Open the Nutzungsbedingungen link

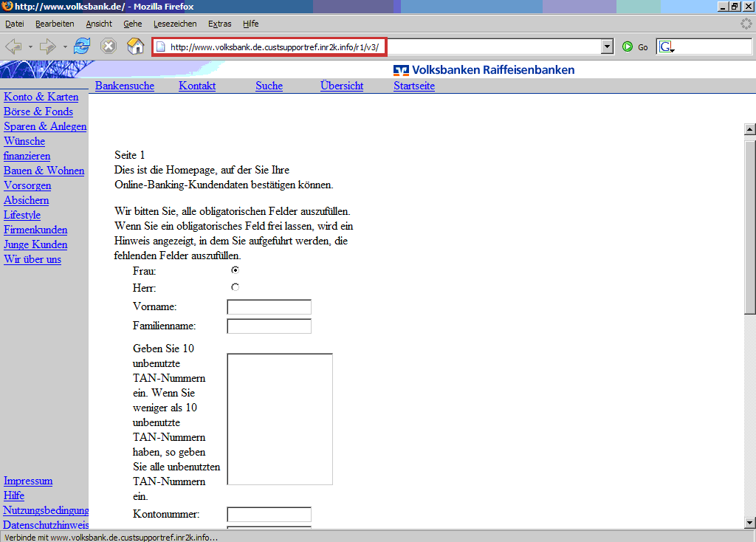(46, 511)
